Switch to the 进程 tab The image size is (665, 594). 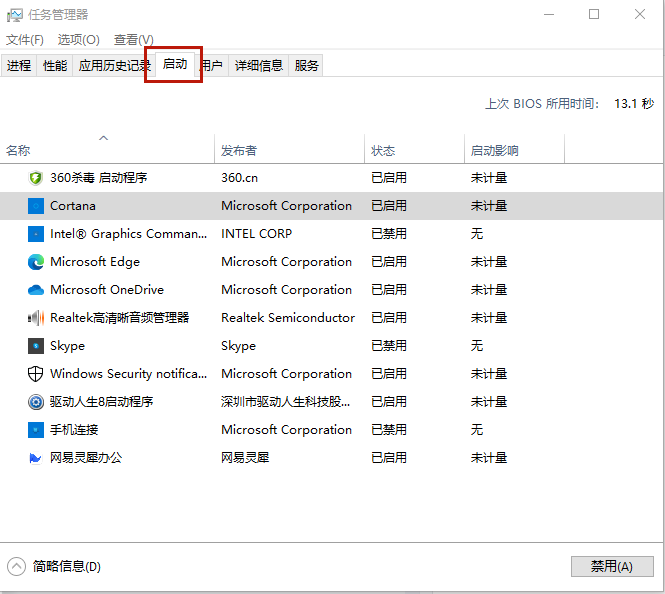click(x=19, y=65)
